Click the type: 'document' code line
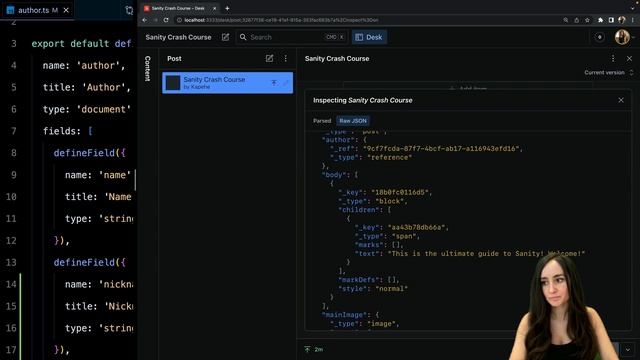Screen dimensions: 640x360 coord(87,109)
